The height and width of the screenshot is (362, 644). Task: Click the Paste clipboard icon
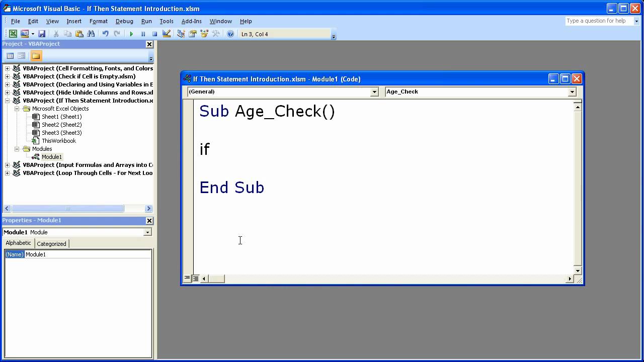(79, 34)
